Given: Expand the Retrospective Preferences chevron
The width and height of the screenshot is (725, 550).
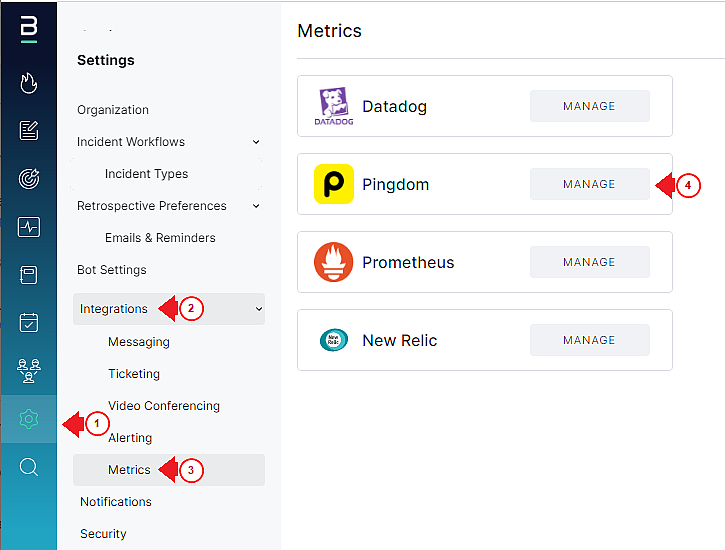Looking at the screenshot, I should (x=256, y=206).
